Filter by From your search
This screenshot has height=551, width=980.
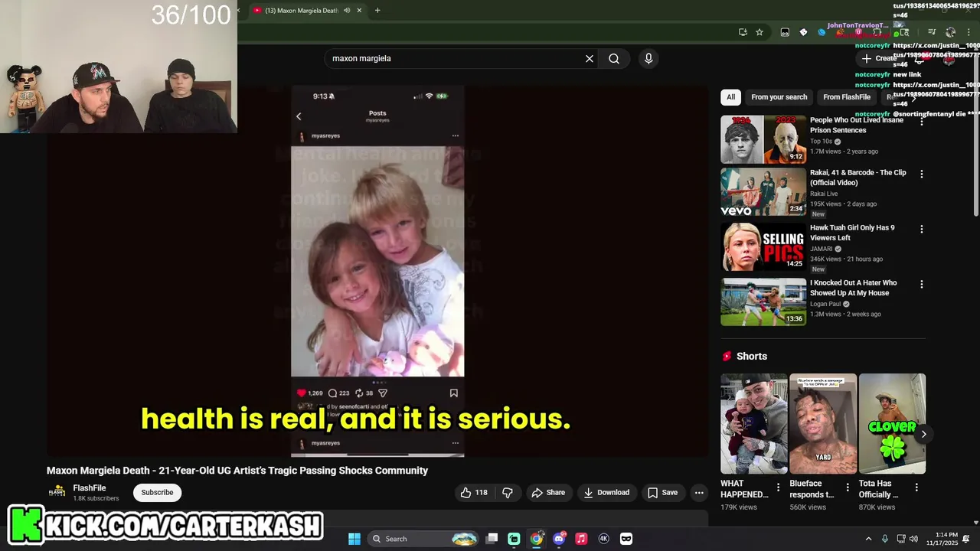click(x=779, y=97)
